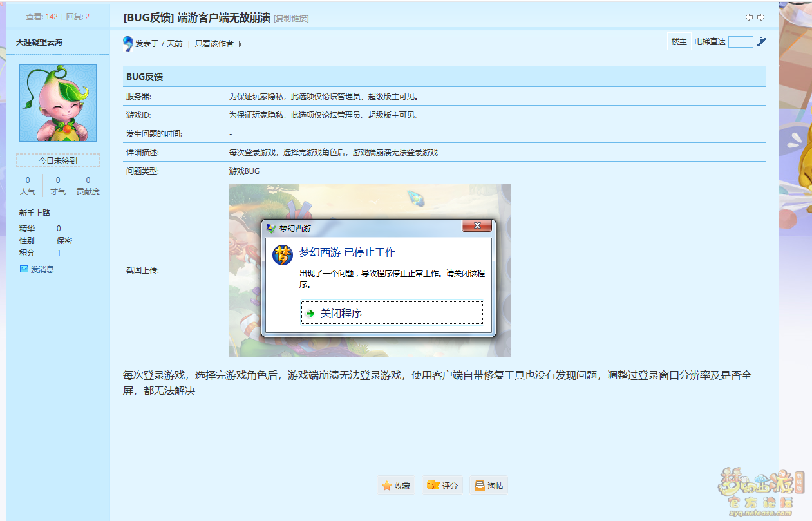Click 关闭程序 in the screenshot dialog
The height and width of the screenshot is (521, 812).
pos(392,313)
